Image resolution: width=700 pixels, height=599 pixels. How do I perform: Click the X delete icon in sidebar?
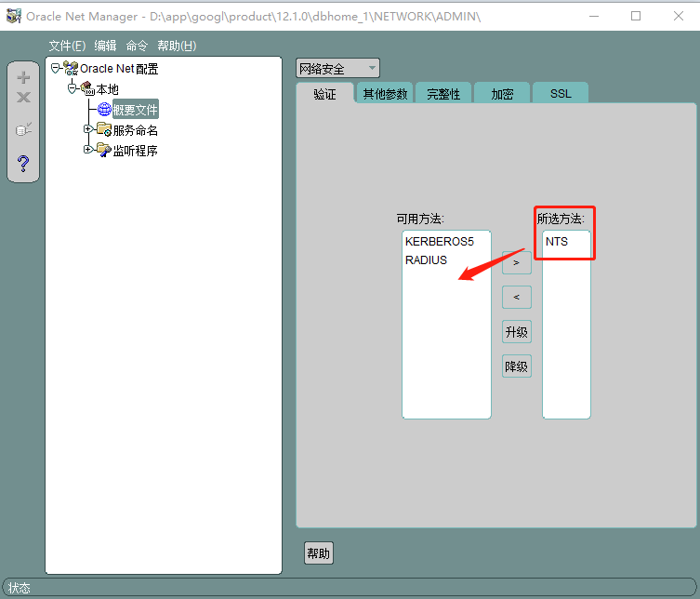23,98
